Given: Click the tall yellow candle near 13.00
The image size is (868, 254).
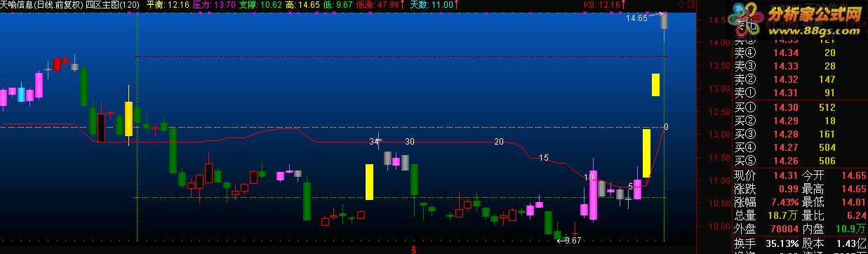Looking at the screenshot, I should click(x=655, y=84).
